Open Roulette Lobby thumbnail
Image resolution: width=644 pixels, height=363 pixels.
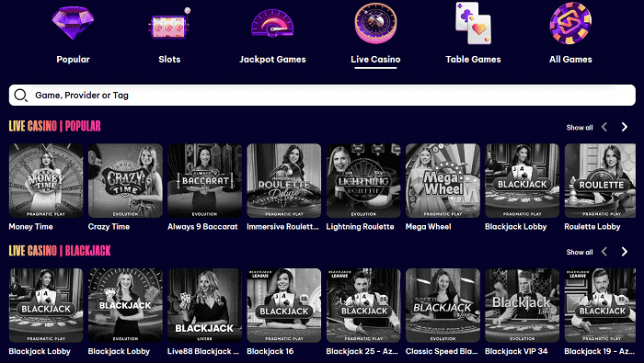[x=600, y=180]
